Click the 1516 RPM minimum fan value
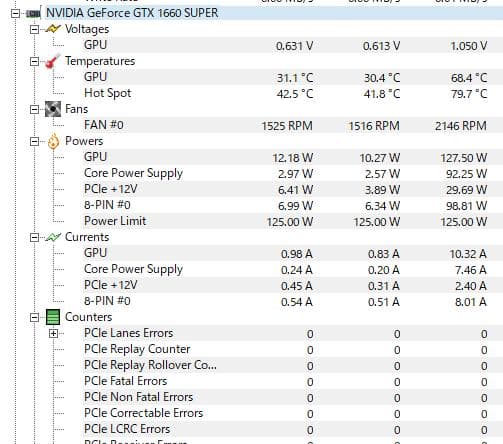The width and height of the screenshot is (503, 444). [x=374, y=126]
